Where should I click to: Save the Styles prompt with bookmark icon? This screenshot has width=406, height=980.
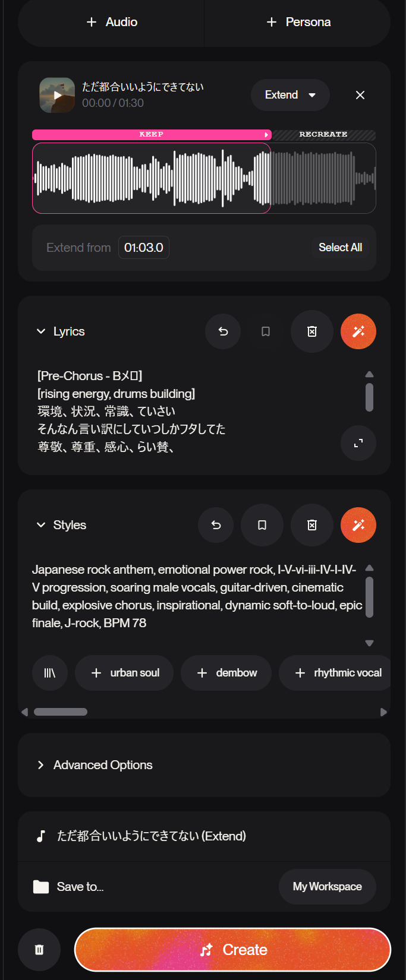[x=262, y=525]
